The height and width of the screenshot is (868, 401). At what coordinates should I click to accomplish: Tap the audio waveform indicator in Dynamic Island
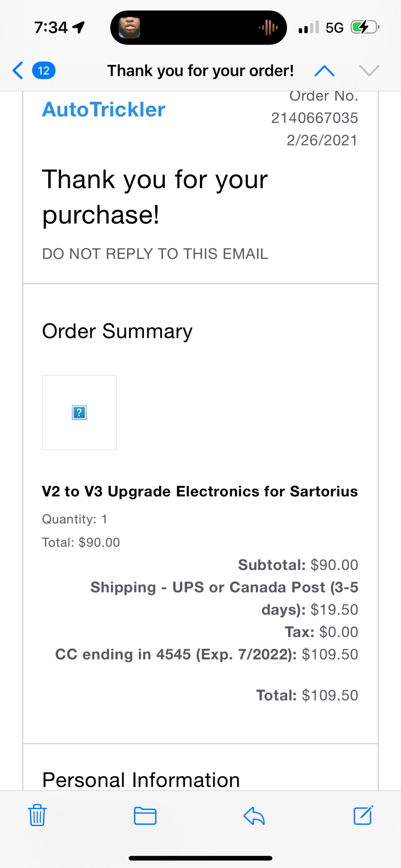269,28
